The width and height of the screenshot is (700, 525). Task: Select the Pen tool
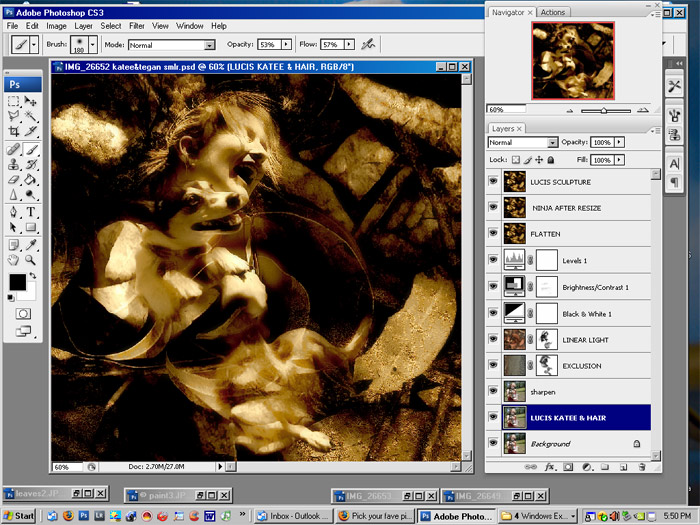click(x=14, y=212)
